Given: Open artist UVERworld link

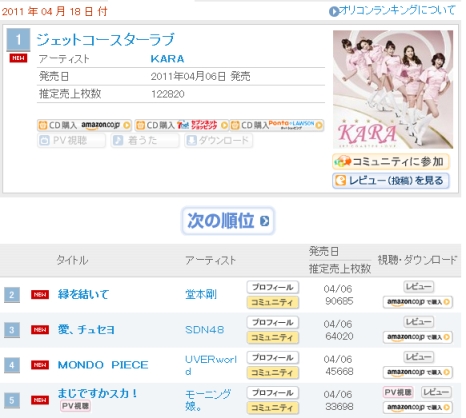Looking at the screenshot, I should tap(211, 365).
